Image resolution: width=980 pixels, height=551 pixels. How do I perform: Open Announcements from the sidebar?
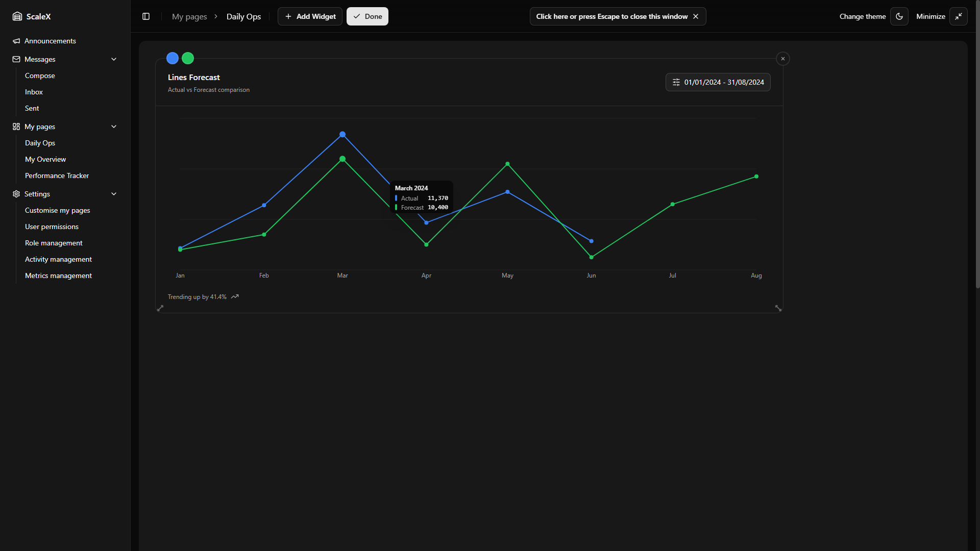point(50,41)
